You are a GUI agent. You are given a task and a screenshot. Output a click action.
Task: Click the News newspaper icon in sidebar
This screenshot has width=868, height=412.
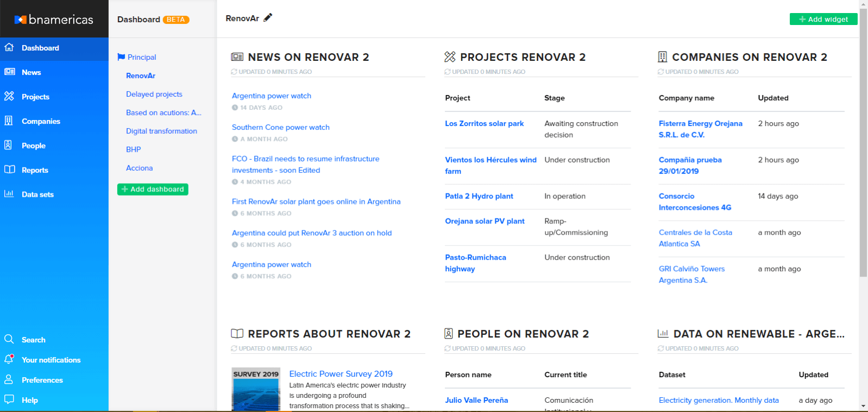(x=9, y=72)
